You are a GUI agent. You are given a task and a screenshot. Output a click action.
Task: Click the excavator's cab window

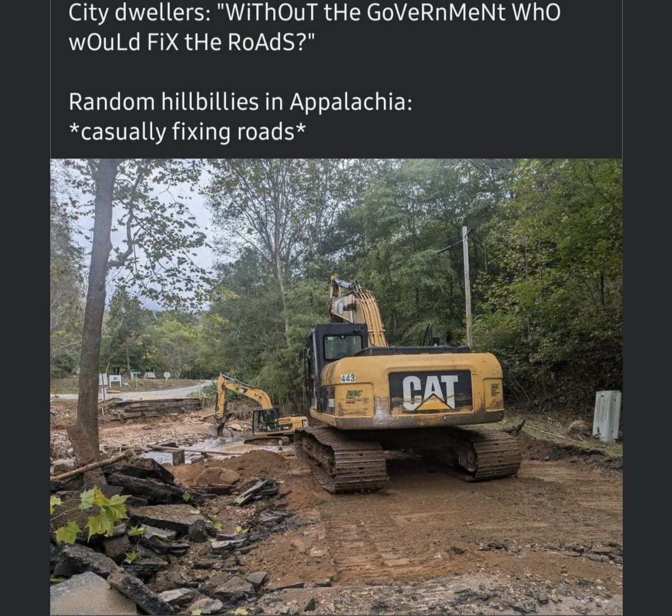pos(342,346)
